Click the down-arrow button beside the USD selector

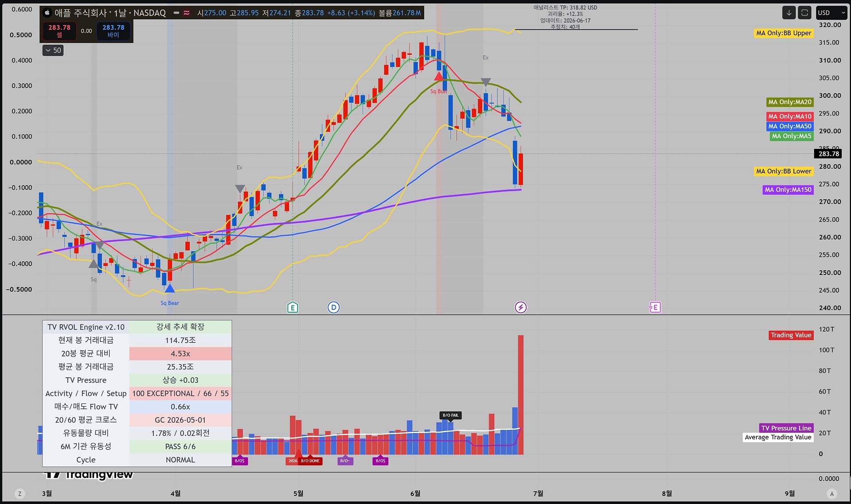[x=789, y=13]
